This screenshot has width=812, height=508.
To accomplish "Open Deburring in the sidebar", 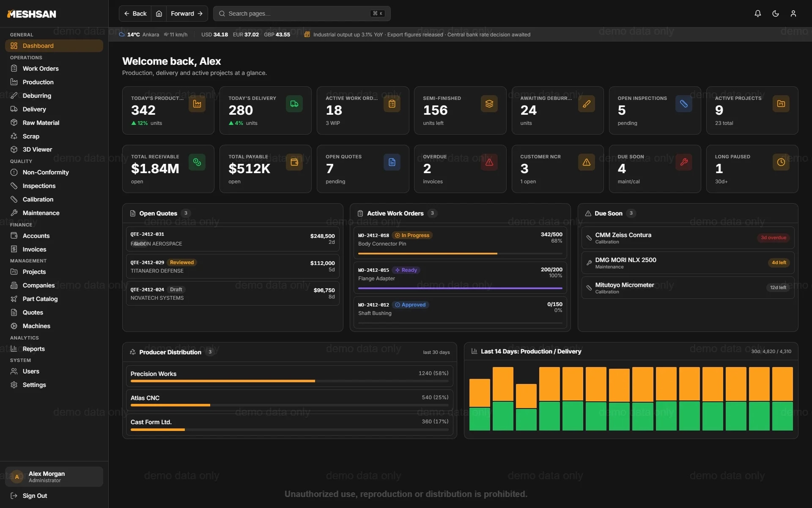I will pos(54,96).
